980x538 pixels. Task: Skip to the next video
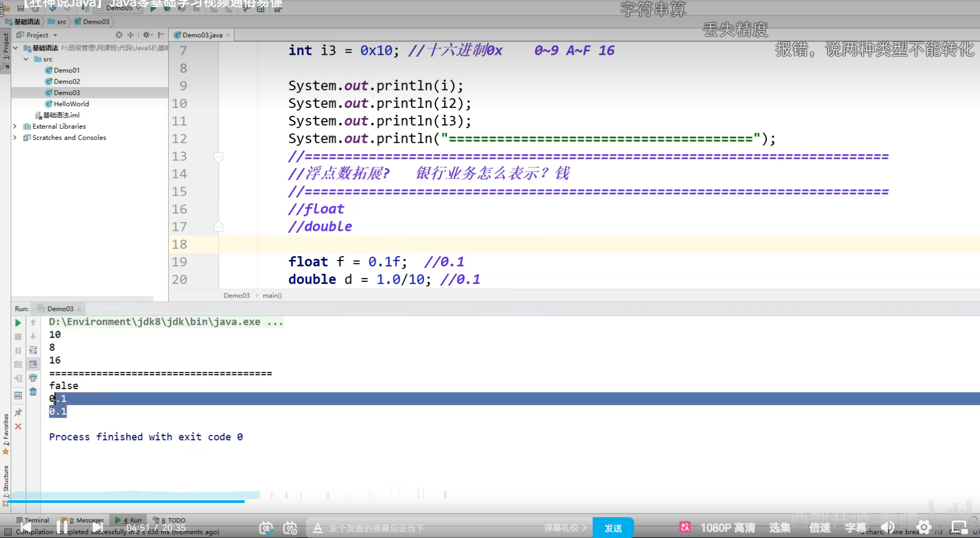pyautogui.click(x=98, y=528)
